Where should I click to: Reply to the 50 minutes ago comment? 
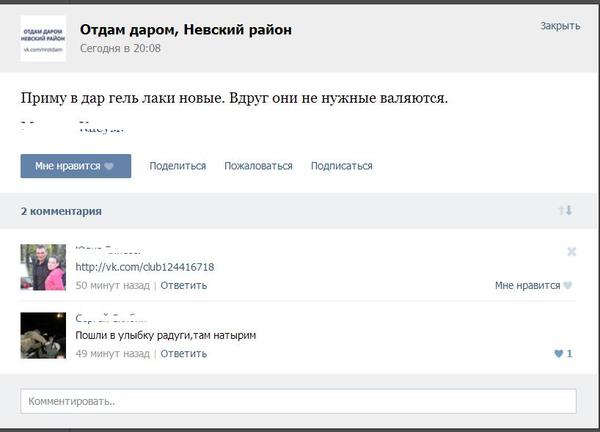(x=184, y=285)
